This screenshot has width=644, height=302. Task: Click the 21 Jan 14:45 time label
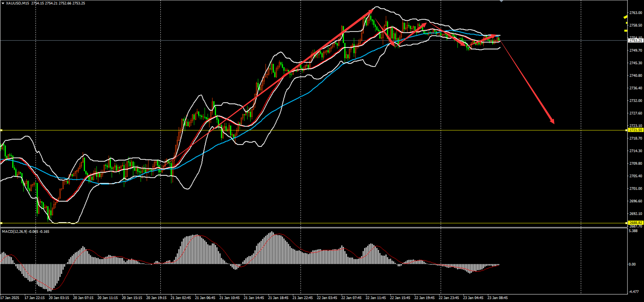tap(254, 298)
